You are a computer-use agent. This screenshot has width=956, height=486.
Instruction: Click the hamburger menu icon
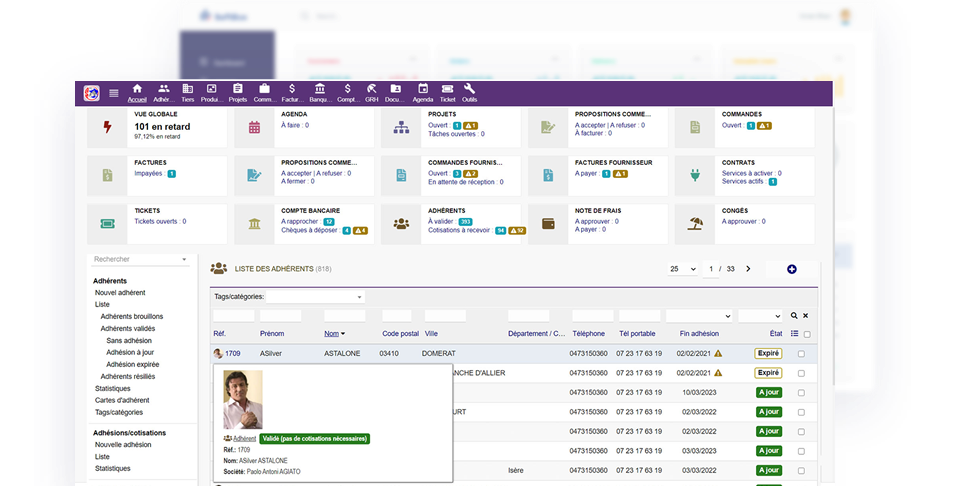[x=114, y=93]
